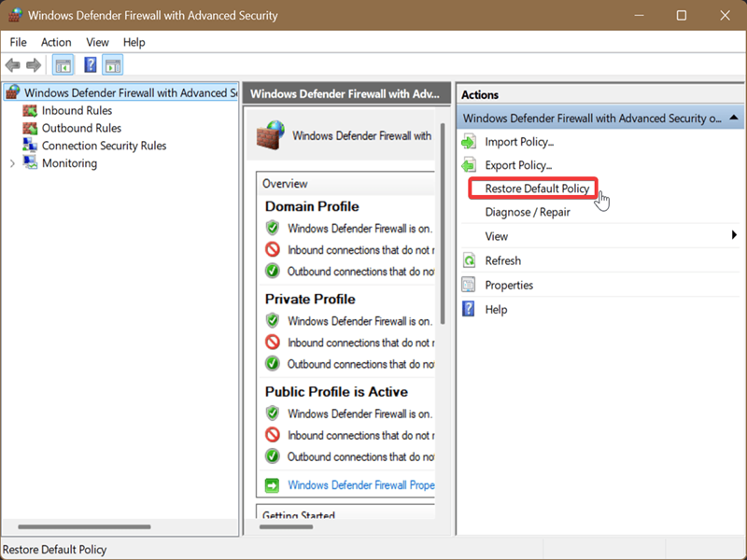The height and width of the screenshot is (560, 747).
Task: Click the Public Profile firewall-on shield icon
Action: tap(273, 413)
